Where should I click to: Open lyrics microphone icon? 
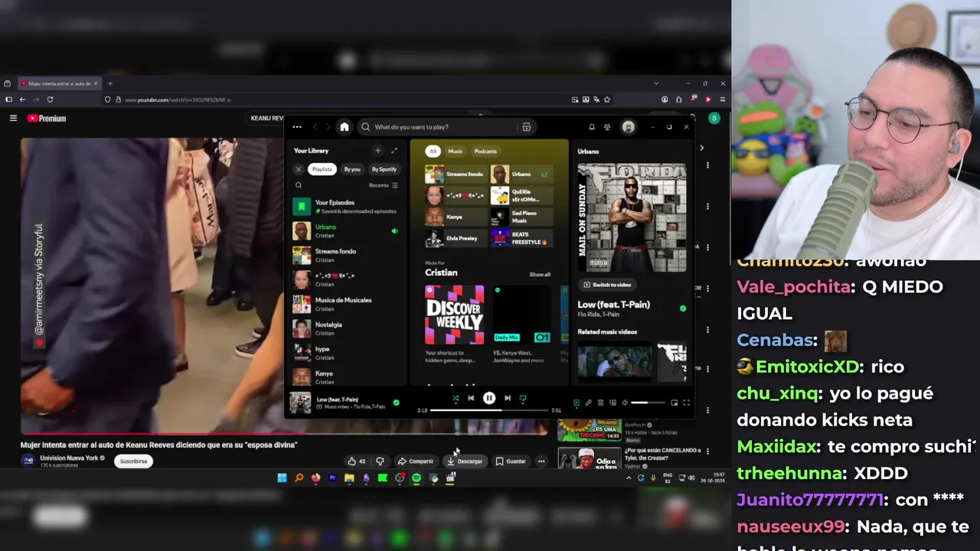click(x=589, y=403)
